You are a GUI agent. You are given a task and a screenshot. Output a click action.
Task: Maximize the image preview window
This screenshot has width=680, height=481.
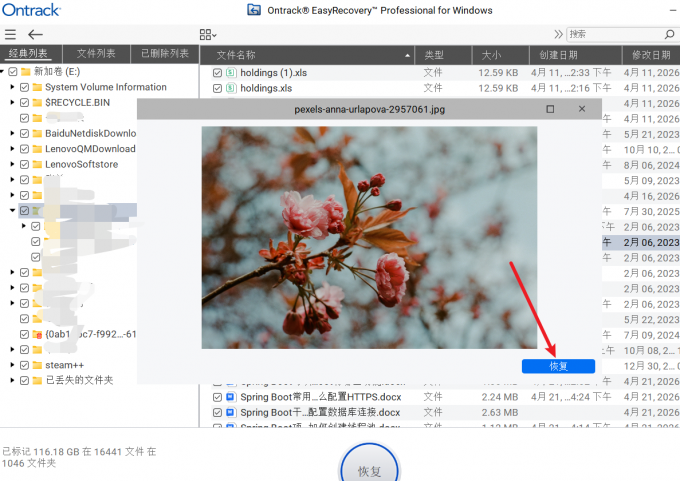(550, 109)
